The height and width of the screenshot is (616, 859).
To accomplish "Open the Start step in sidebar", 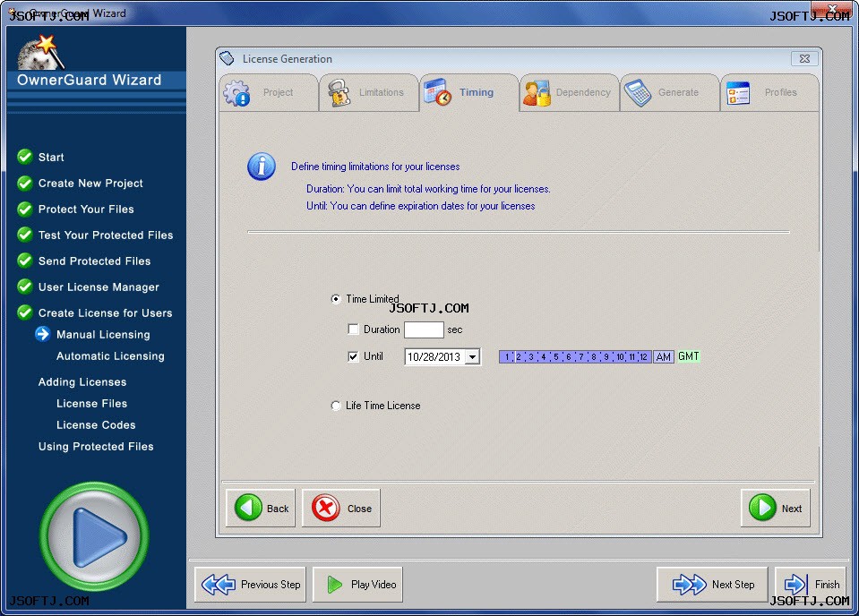I will click(x=51, y=158).
